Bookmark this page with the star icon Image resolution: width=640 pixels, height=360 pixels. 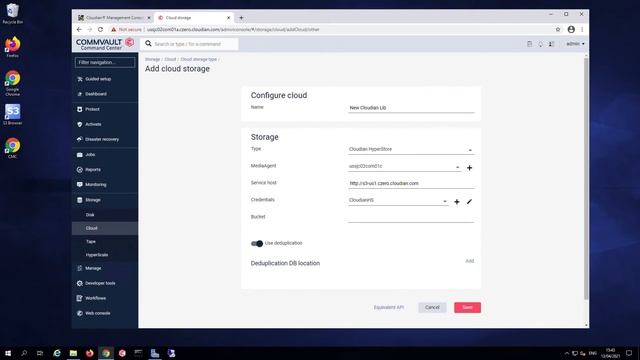[558, 29]
